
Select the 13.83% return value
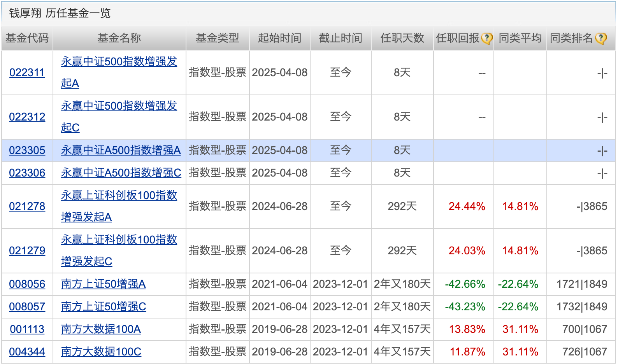pyautogui.click(x=467, y=329)
